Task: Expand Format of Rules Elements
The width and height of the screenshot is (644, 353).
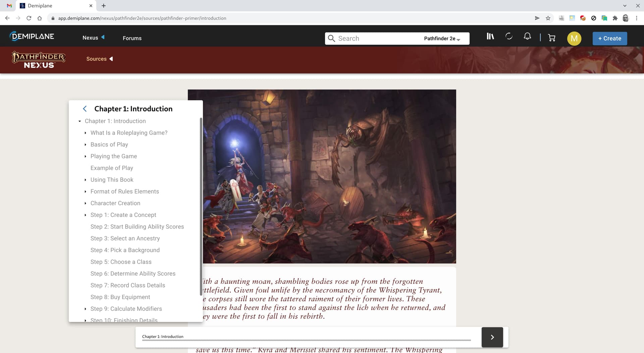Action: click(85, 191)
